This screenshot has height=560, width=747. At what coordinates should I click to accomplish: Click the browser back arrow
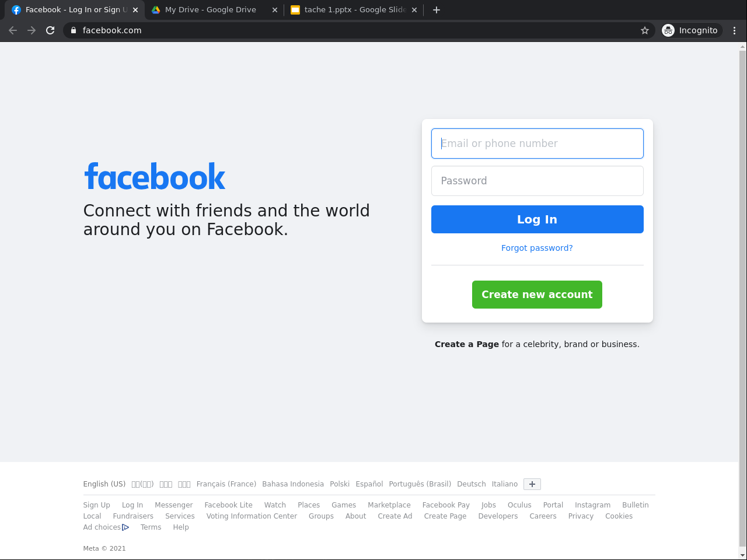[13, 30]
